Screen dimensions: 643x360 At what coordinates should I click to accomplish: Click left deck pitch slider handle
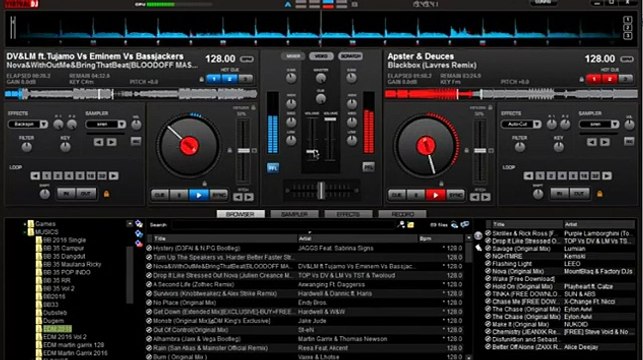tap(244, 151)
